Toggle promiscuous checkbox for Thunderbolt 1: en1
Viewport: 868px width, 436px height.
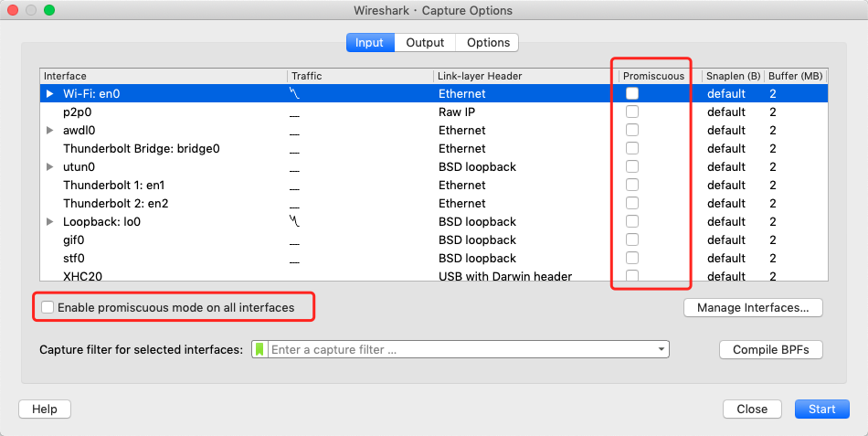pyautogui.click(x=632, y=185)
